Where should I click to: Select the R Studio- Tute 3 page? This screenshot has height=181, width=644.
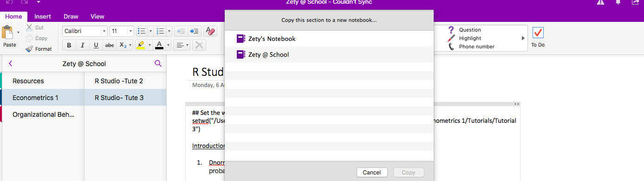125,98
